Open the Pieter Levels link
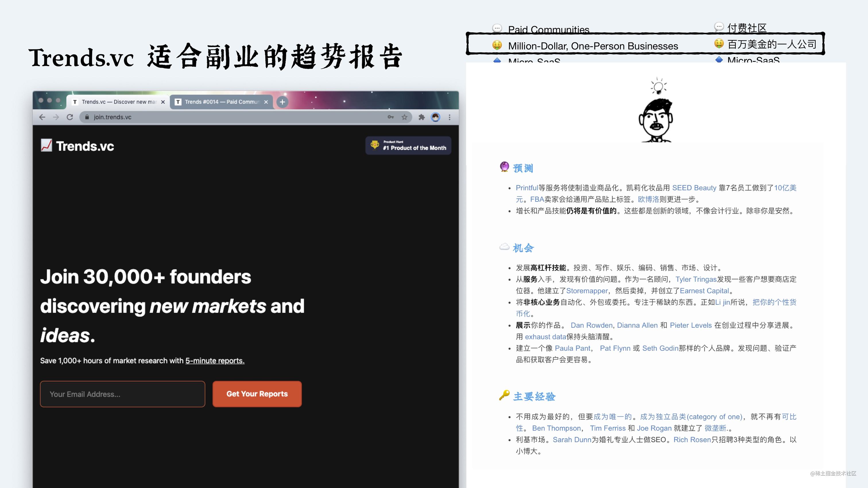The width and height of the screenshot is (868, 488). (x=691, y=325)
